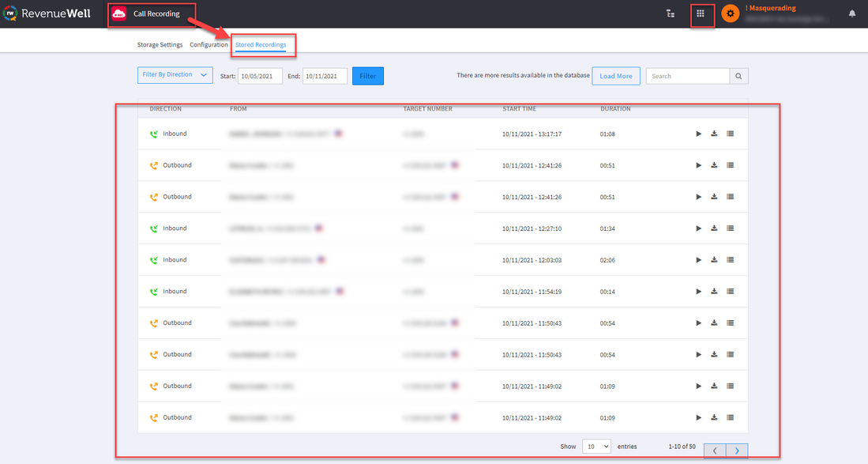Image resolution: width=868 pixels, height=464 pixels.
Task: Play the 13:17:17 inbound call recording
Action: click(698, 134)
